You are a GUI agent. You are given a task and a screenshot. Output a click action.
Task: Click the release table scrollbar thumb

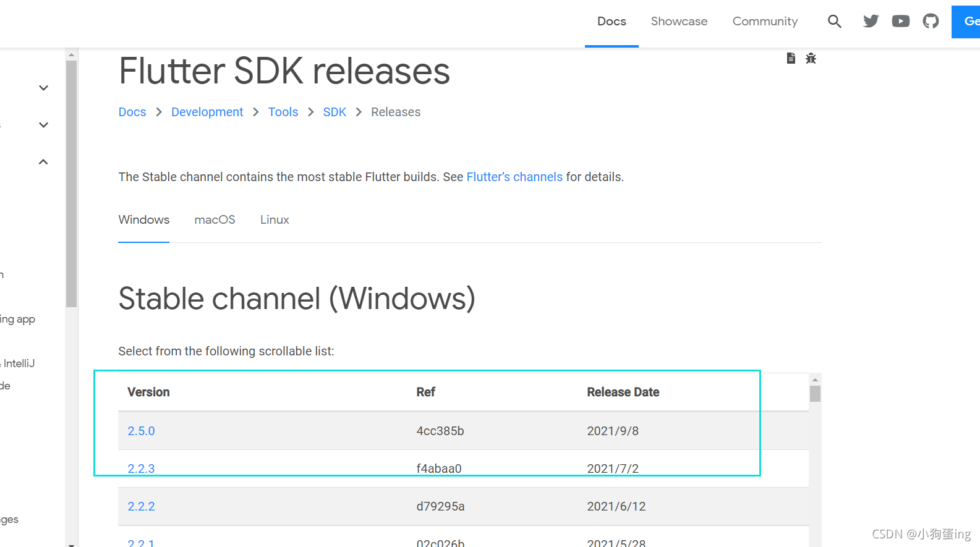(x=815, y=394)
